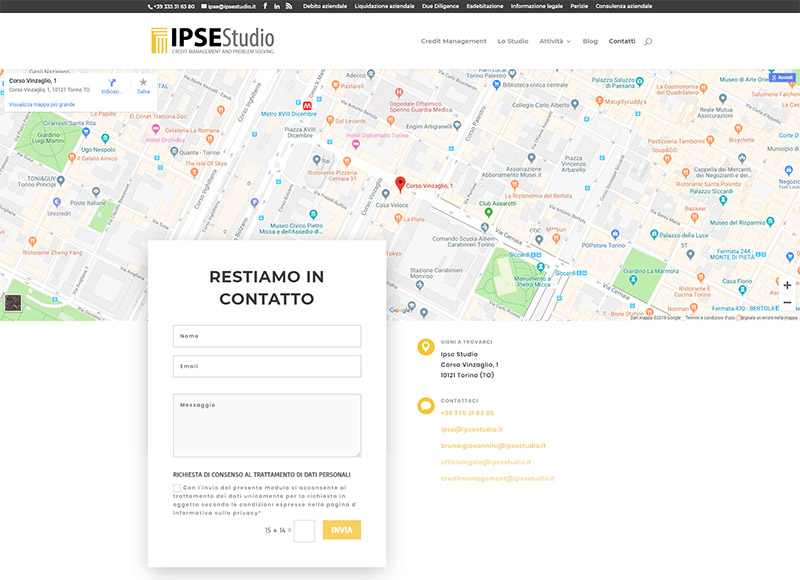The width and height of the screenshot is (800, 580).
Task: Click the Metro XVIII Dicembre station icon
Action: tap(307, 106)
